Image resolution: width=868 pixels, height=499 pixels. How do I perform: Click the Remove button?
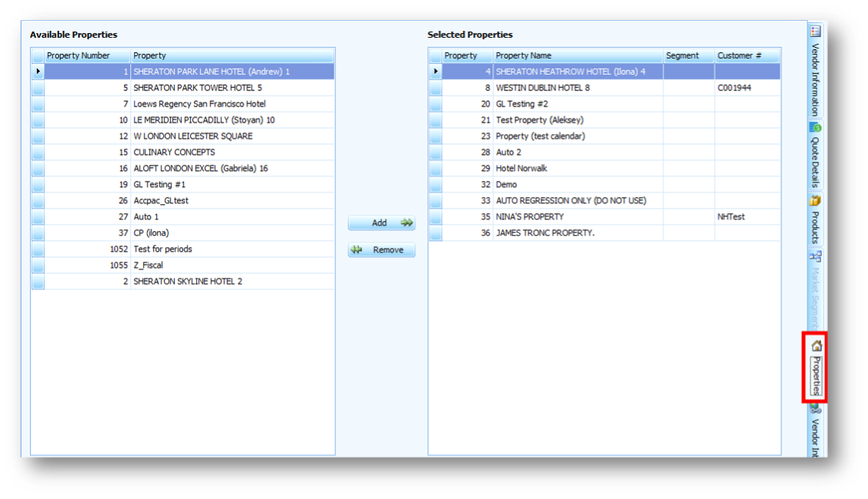coord(382,249)
